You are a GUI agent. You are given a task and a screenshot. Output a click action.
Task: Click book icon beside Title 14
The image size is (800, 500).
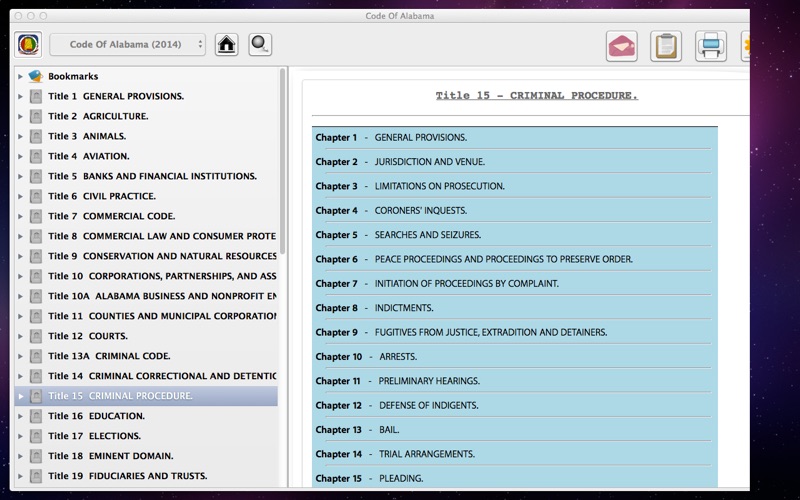pos(36,376)
